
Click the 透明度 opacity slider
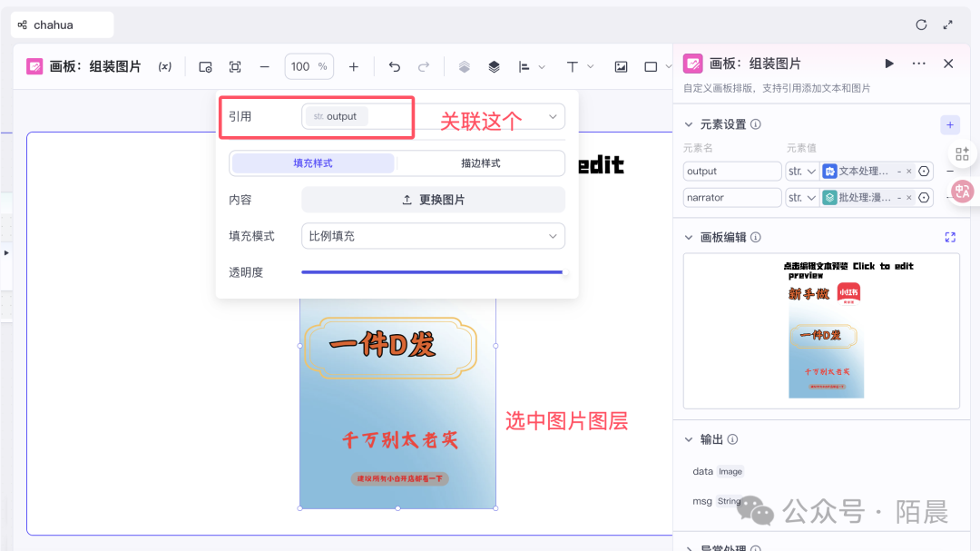pyautogui.click(x=432, y=271)
